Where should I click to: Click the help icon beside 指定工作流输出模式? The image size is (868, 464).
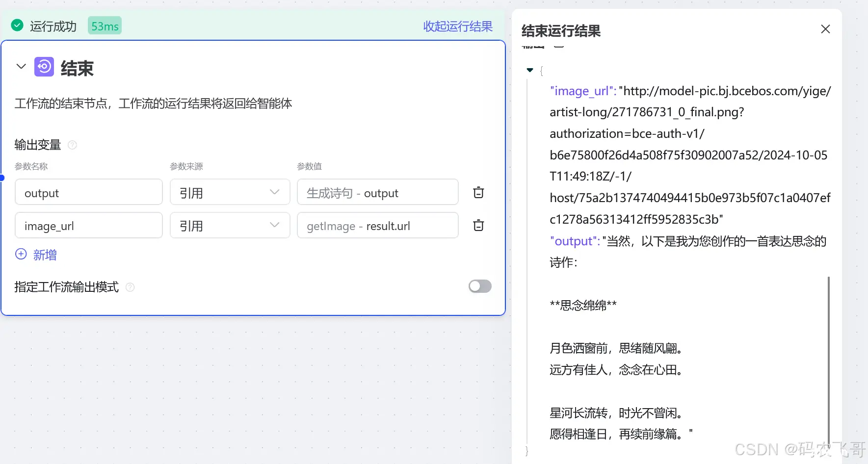[x=130, y=287]
